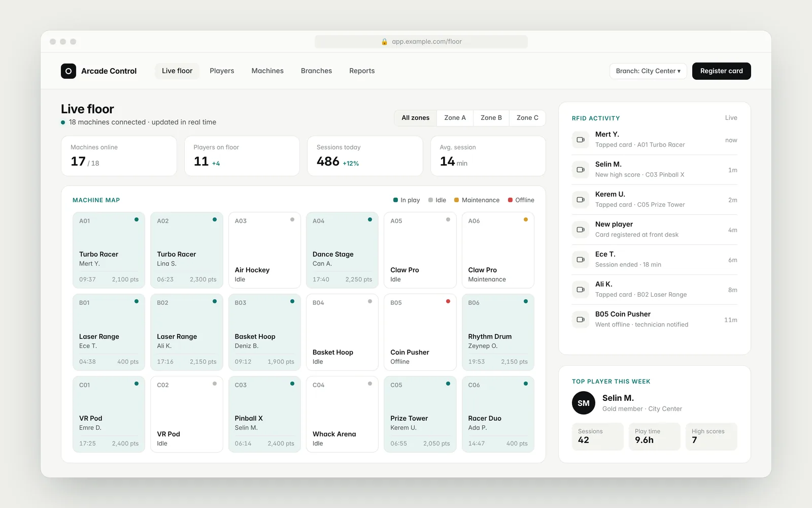
Task: Select the B05 Coin Pusher offline card
Action: click(x=420, y=332)
